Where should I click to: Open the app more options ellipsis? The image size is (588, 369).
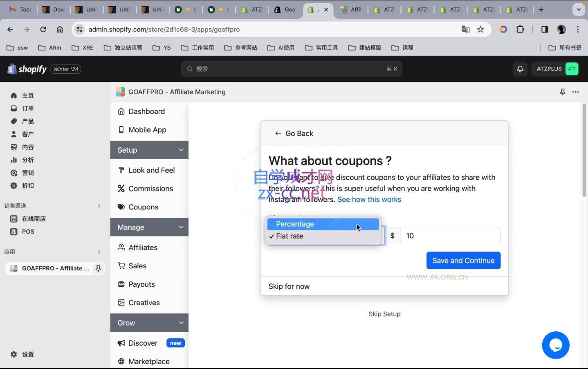(575, 92)
